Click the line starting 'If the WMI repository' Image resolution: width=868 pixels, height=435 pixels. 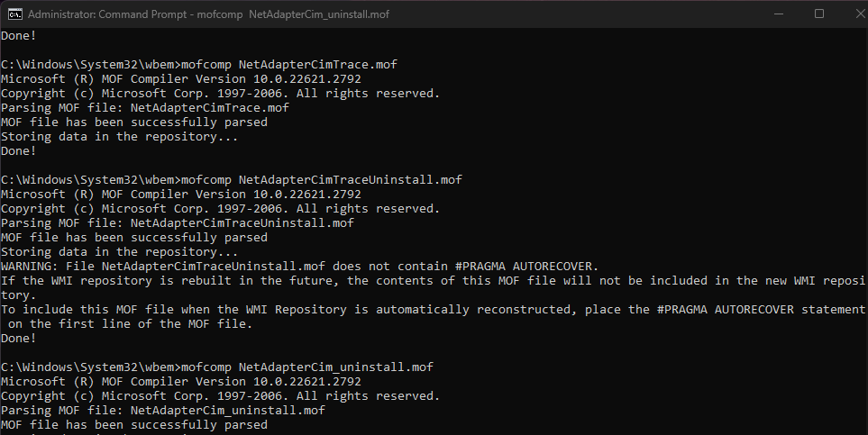pyautogui.click(x=433, y=281)
